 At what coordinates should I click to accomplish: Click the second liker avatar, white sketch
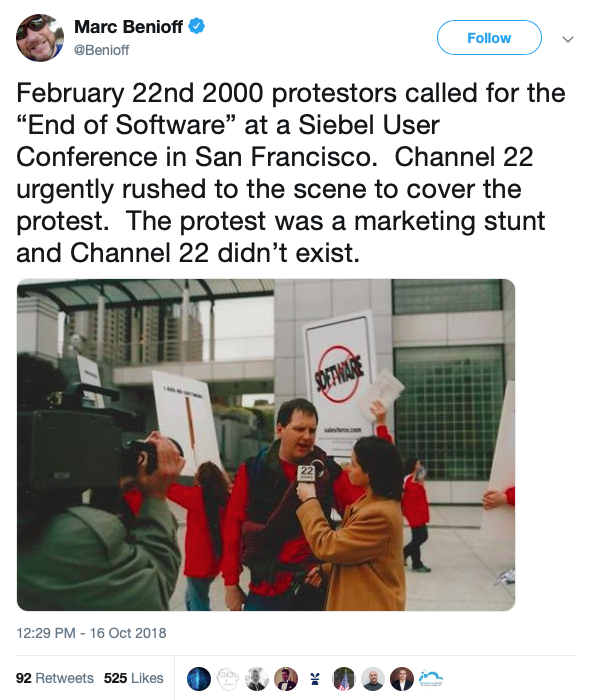point(229,677)
